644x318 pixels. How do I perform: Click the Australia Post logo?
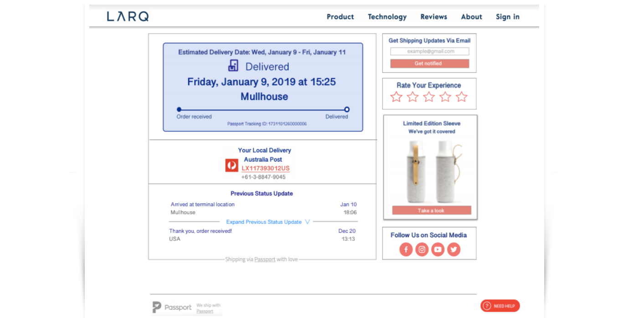[232, 165]
